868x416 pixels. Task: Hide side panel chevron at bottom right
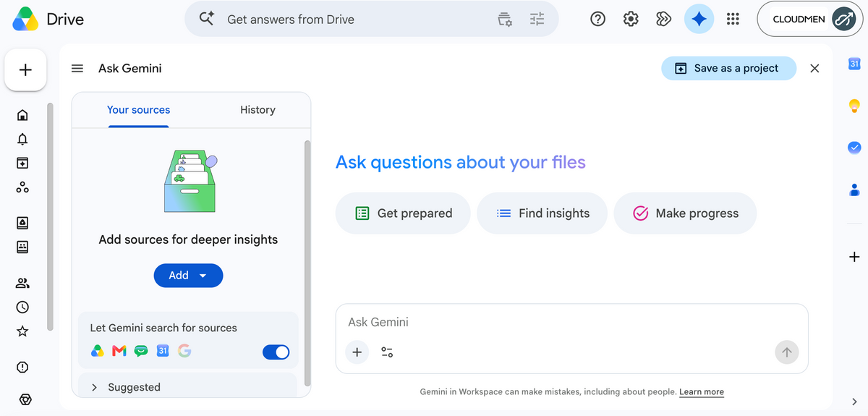coord(854,402)
